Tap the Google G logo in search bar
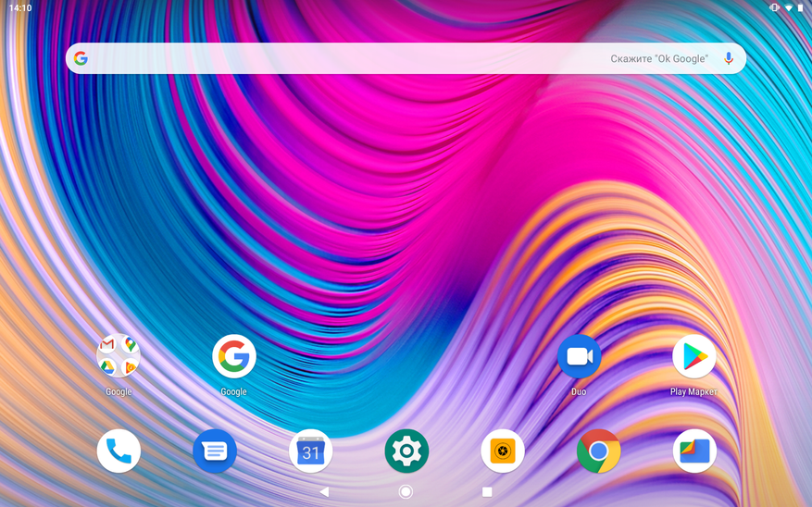 (81, 58)
